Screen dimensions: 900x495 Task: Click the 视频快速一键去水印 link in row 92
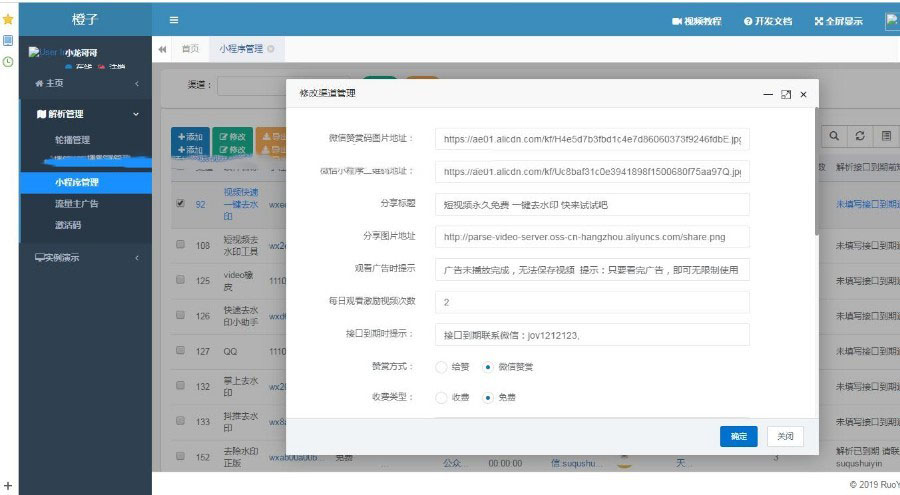241,204
